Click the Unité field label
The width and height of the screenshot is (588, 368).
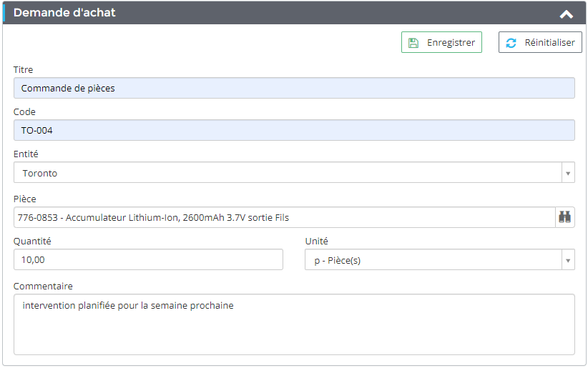[317, 242]
